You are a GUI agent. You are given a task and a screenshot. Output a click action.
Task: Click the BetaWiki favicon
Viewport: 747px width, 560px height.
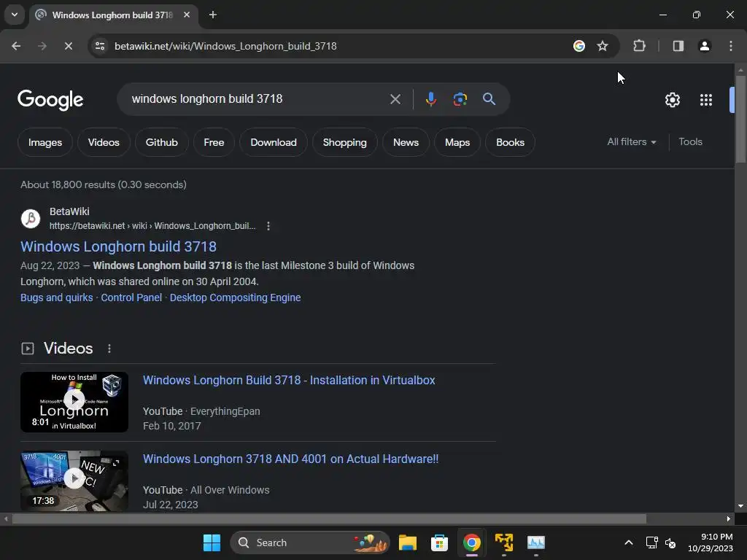[x=31, y=219]
